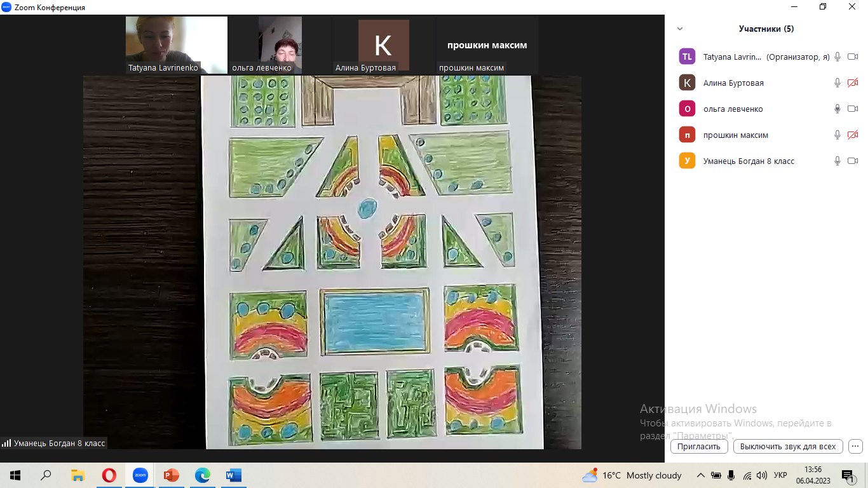
Task: Click the weather widget 16°C Mostly cloudy
Action: [632, 475]
